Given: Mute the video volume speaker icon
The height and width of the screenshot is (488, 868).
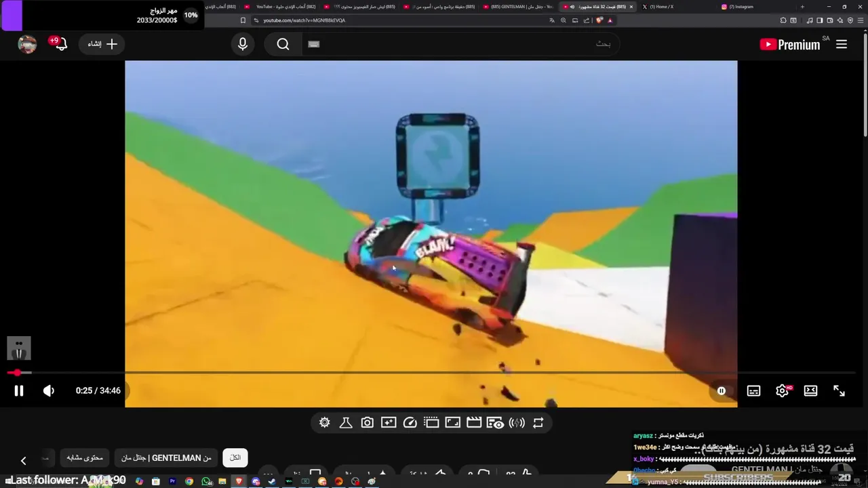Looking at the screenshot, I should pos(48,390).
